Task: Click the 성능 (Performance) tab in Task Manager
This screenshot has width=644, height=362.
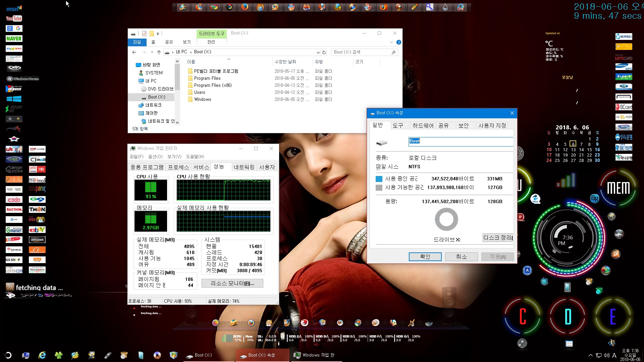Action: click(x=219, y=167)
